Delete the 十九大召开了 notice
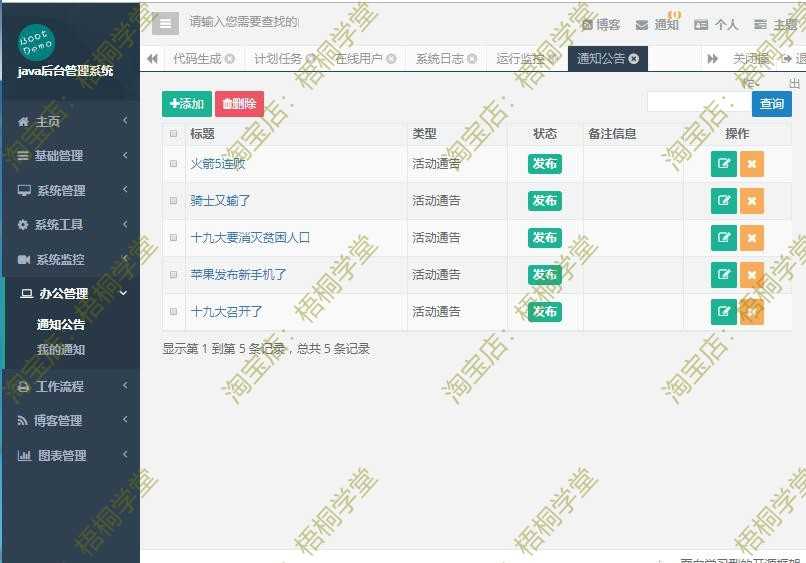This screenshot has height=563, width=806. tap(752, 312)
